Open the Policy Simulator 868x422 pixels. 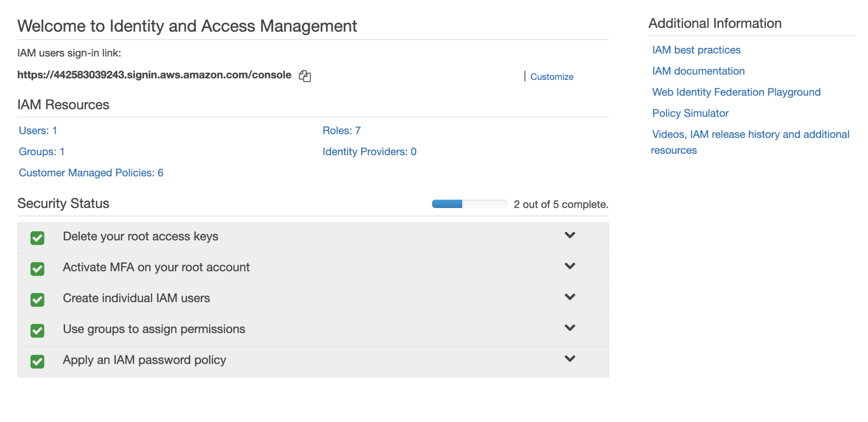[x=690, y=113]
